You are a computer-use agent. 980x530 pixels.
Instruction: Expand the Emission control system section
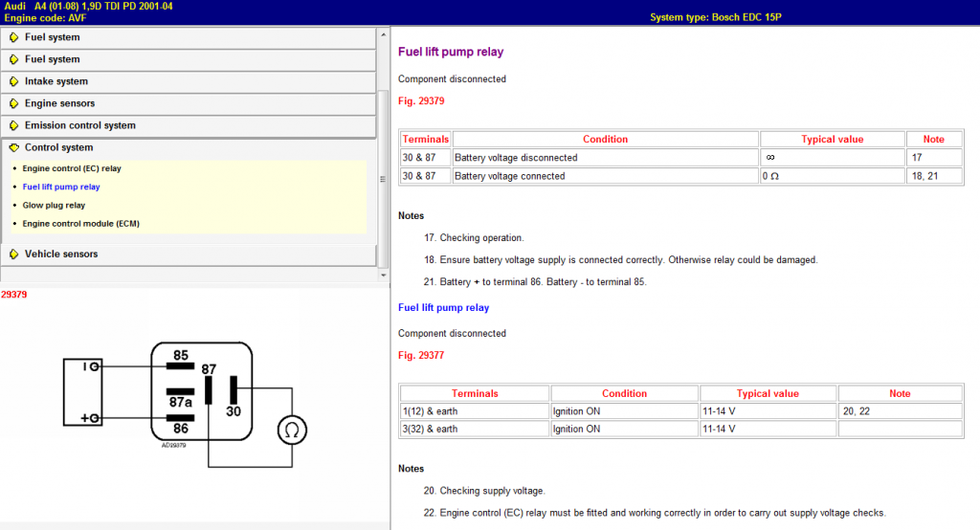pyautogui.click(x=189, y=125)
